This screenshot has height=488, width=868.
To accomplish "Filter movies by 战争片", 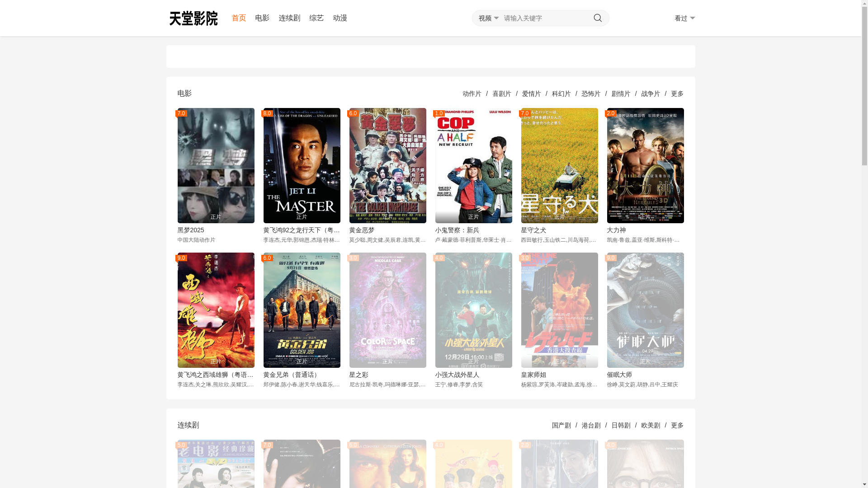I will pyautogui.click(x=651, y=94).
